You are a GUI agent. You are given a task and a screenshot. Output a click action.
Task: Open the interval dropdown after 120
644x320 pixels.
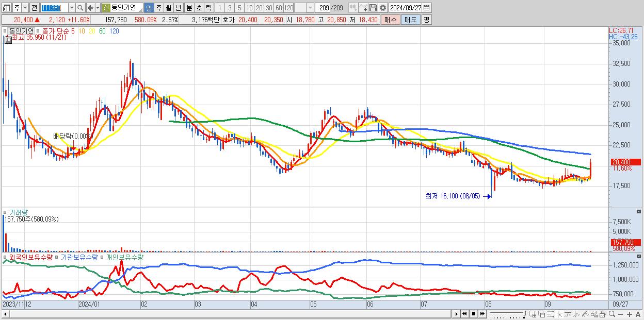311,8
